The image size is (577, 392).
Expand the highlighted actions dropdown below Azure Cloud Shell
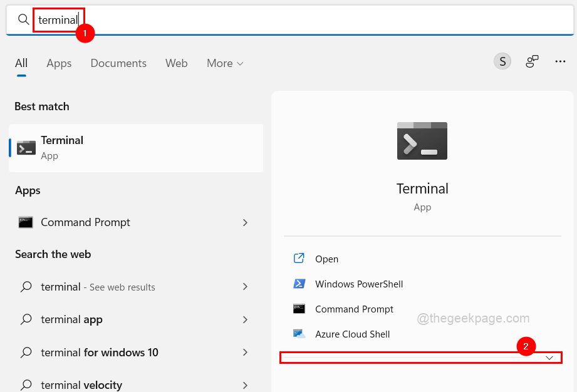tap(549, 357)
